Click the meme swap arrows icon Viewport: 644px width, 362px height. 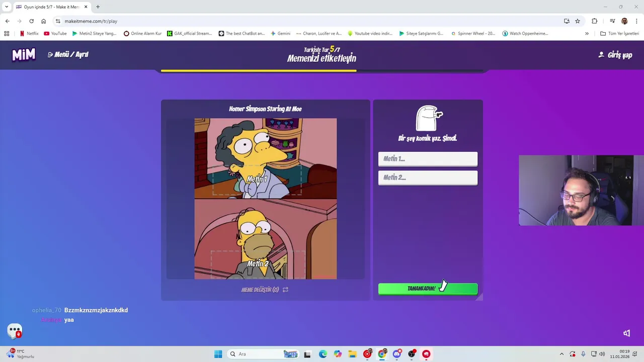285,290
